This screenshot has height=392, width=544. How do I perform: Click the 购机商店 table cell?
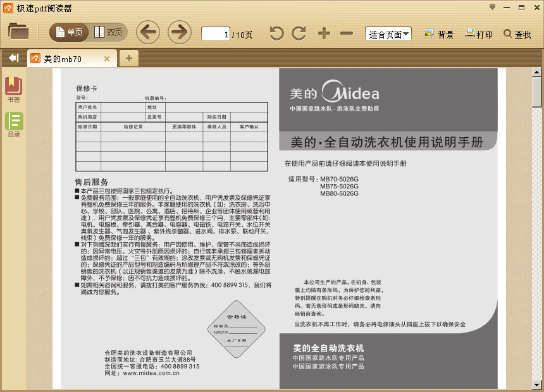click(x=88, y=117)
